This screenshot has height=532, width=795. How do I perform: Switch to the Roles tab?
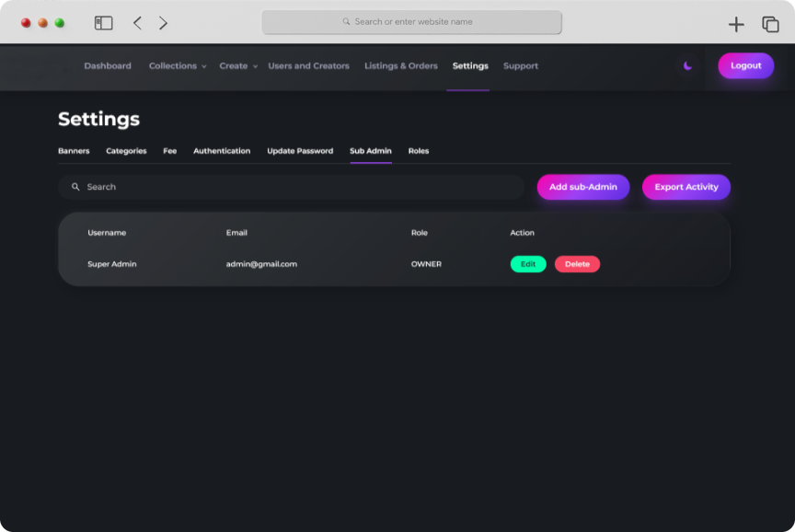coord(419,151)
